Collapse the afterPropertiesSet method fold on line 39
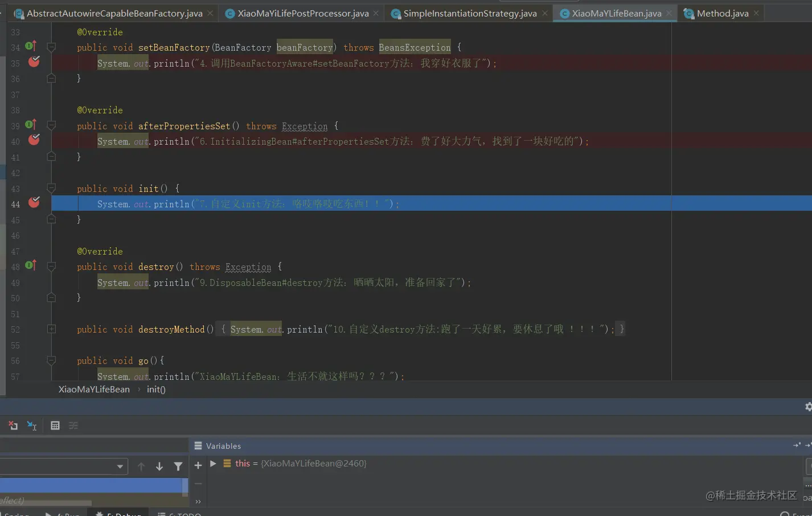Image resolution: width=812 pixels, height=516 pixels. coord(51,125)
